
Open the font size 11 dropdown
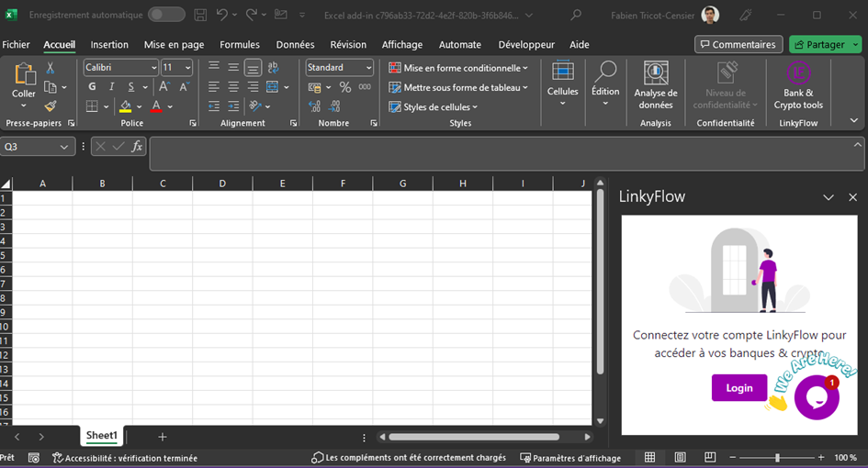(187, 68)
